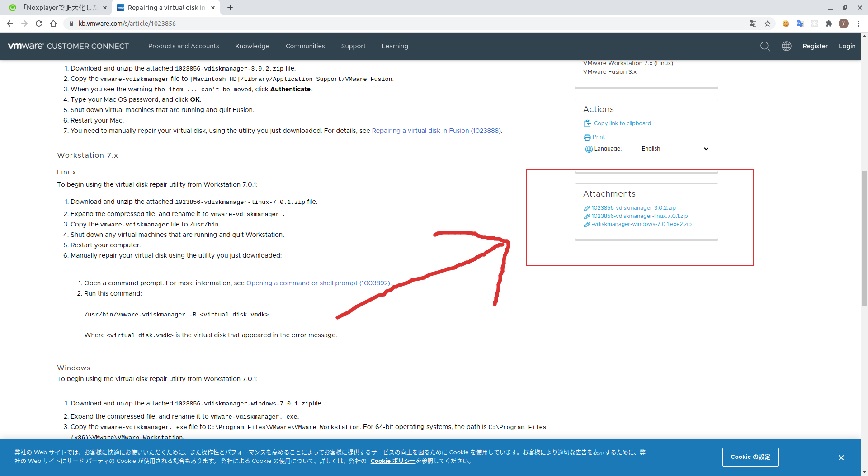Click the Google Translate extension icon
Viewport: 868px width, 476px height.
tap(800, 24)
